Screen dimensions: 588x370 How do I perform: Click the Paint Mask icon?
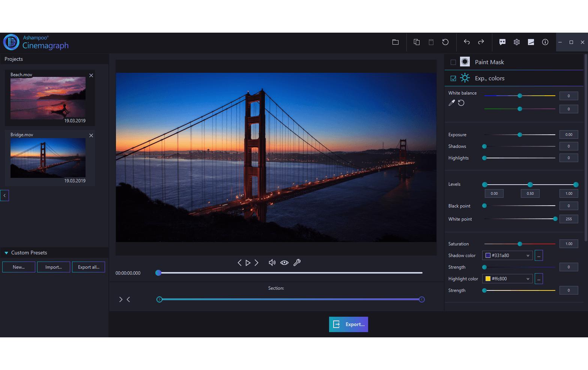tap(465, 62)
